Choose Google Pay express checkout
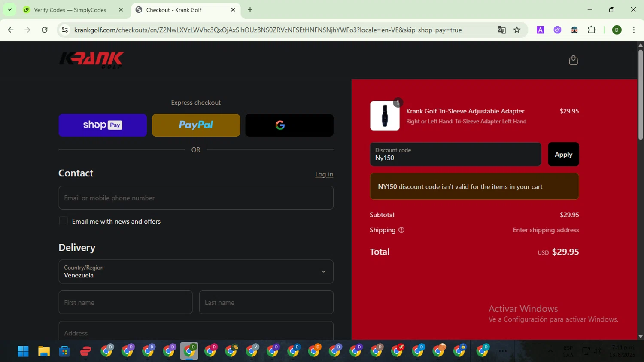 click(x=289, y=125)
